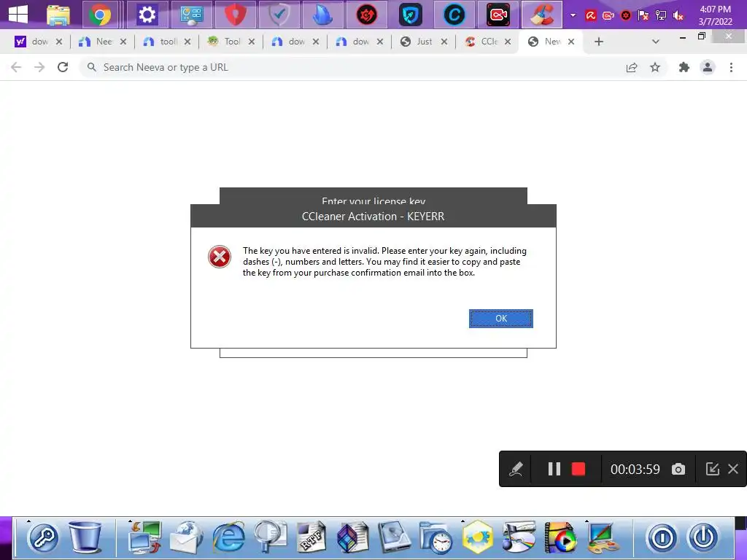The image size is (747, 560).
Task: Click the recorder annotation pen icon
Action: point(516,469)
